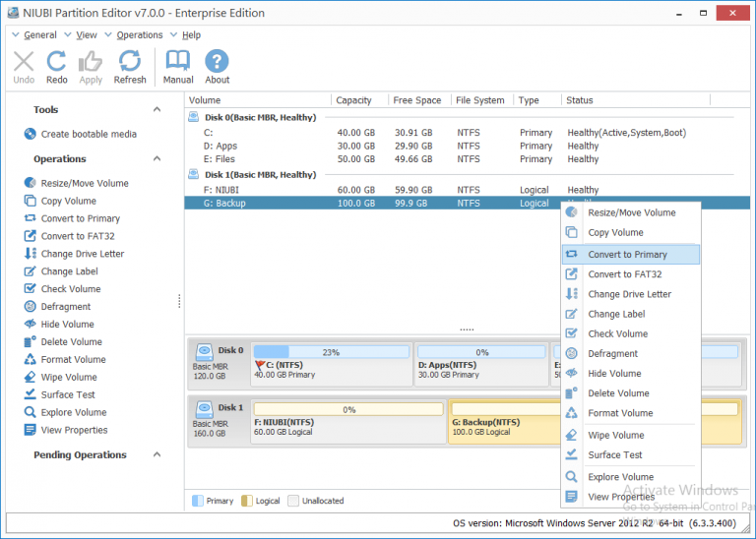
Task: Select the F: NIUBI volume row
Action: tap(467, 190)
